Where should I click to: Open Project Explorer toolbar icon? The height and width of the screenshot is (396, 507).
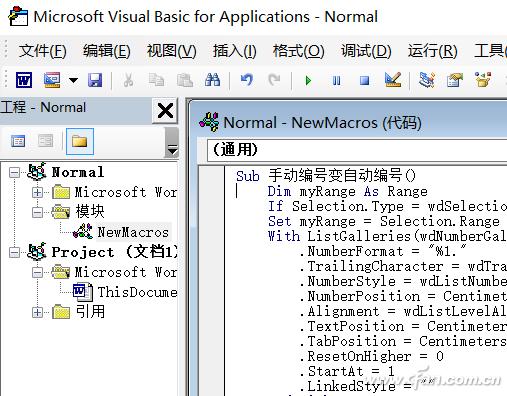427,80
